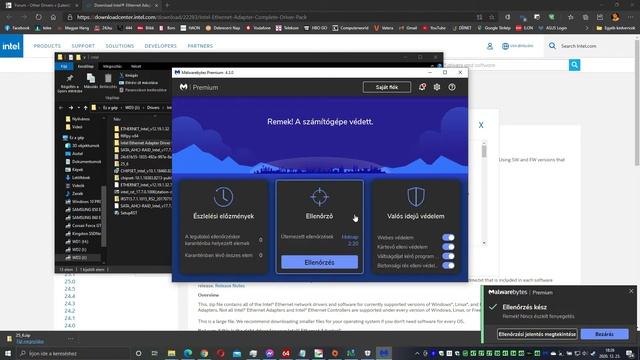
Task: Open Windows Start button
Action: tap(8, 353)
